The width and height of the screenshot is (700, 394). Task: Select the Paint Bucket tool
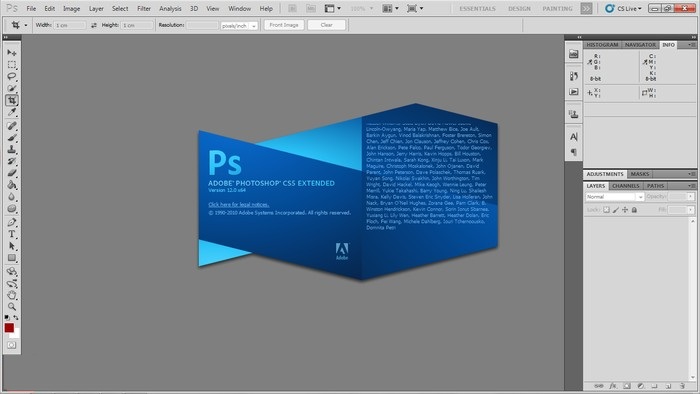point(12,185)
